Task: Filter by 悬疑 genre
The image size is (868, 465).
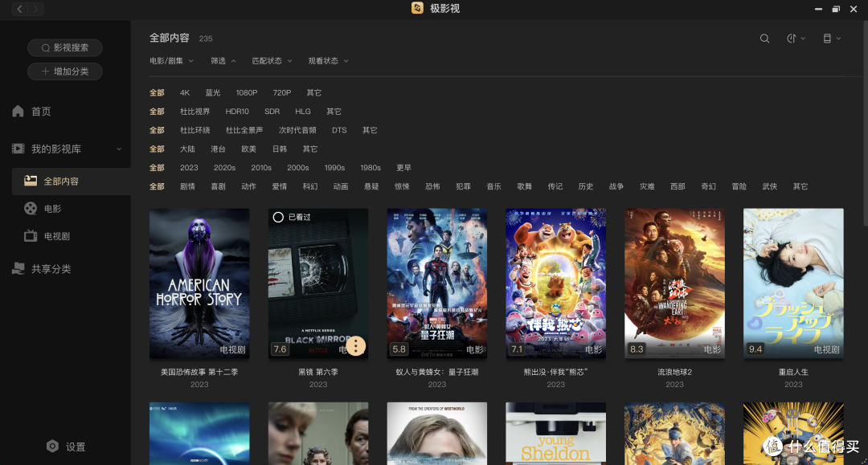Action: coord(371,186)
